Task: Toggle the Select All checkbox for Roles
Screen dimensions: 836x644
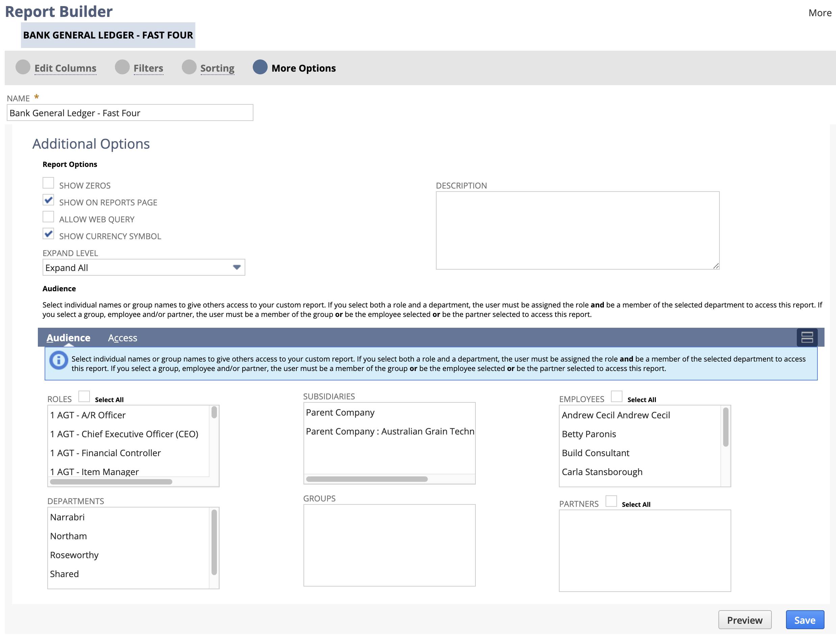Action: click(x=84, y=396)
